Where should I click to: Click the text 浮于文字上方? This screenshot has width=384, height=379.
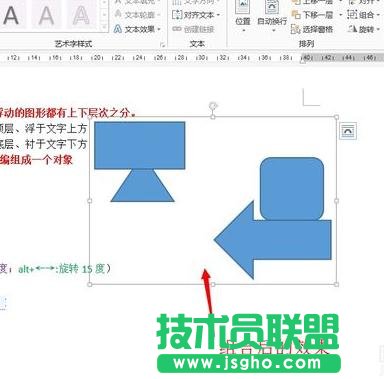tap(56, 128)
